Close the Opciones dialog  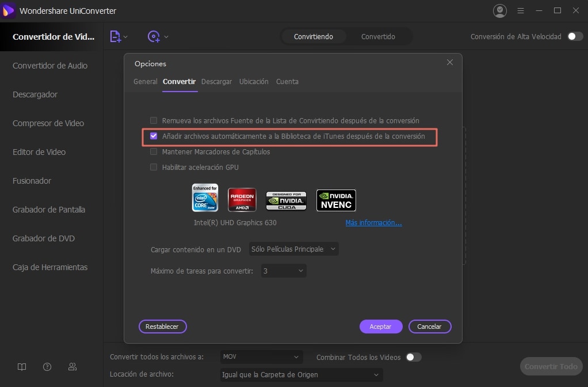tap(449, 62)
